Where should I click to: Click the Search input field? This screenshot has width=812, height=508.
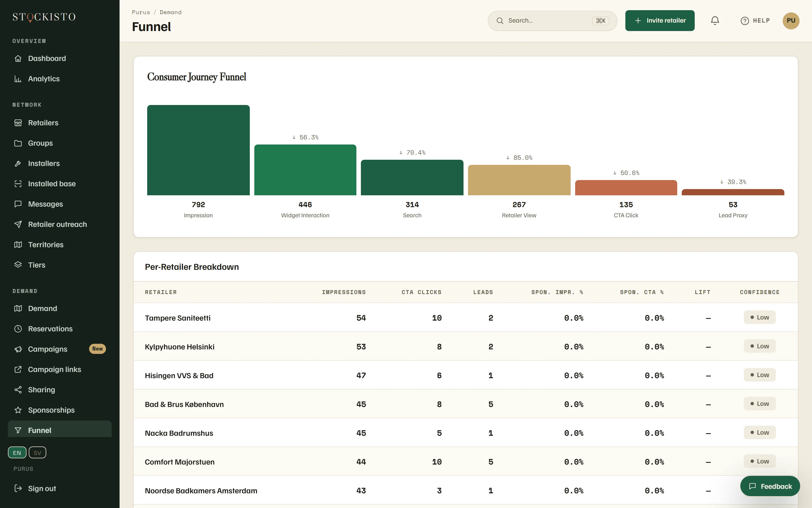pyautogui.click(x=552, y=21)
